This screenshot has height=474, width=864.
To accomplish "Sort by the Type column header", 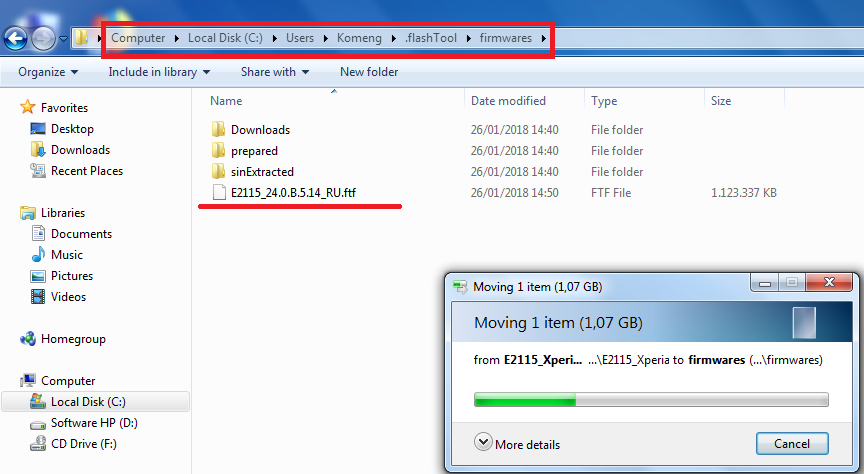I will (x=604, y=101).
